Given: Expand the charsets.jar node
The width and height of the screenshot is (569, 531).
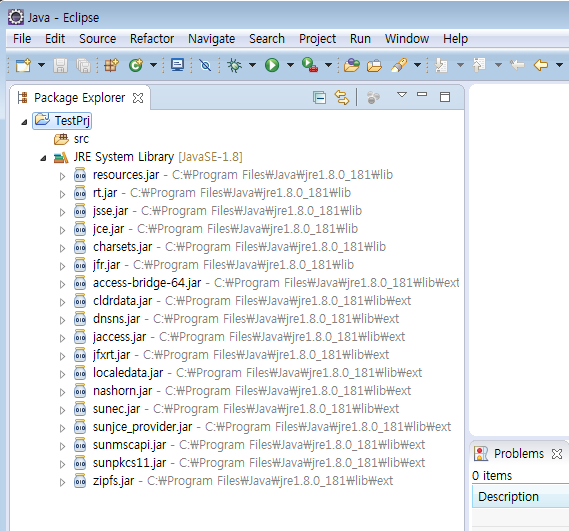Looking at the screenshot, I should 62,248.
